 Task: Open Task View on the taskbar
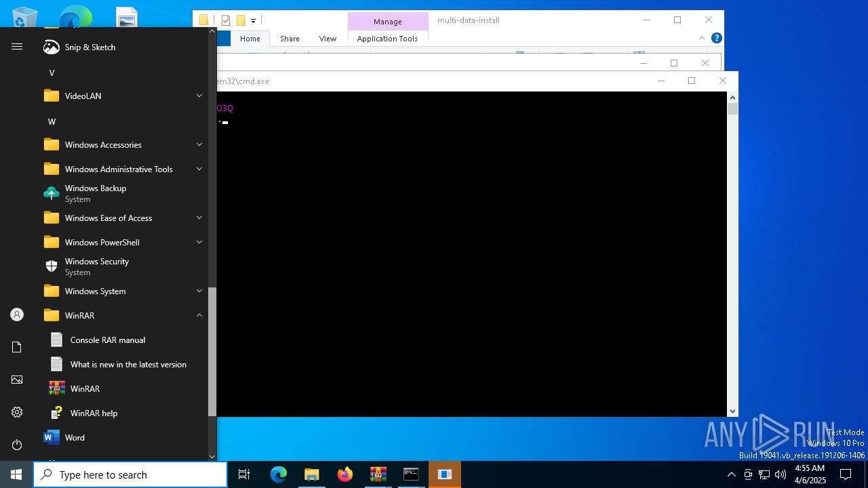tap(244, 474)
